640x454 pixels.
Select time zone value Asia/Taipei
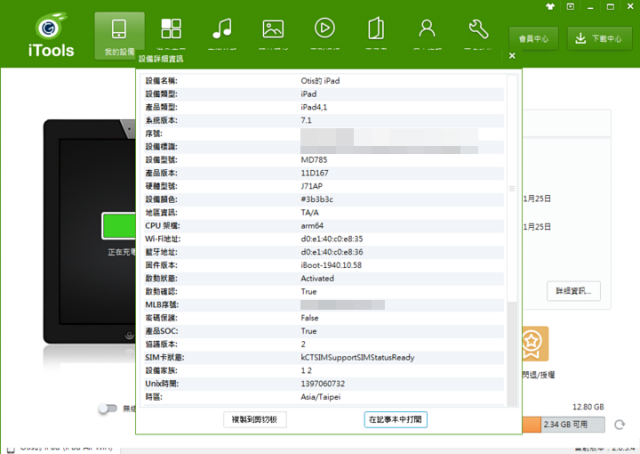[320, 396]
